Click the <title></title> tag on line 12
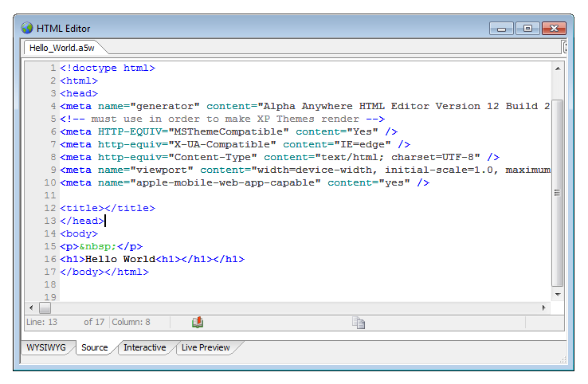Image resolution: width=588 pixels, height=384 pixels. (x=108, y=208)
